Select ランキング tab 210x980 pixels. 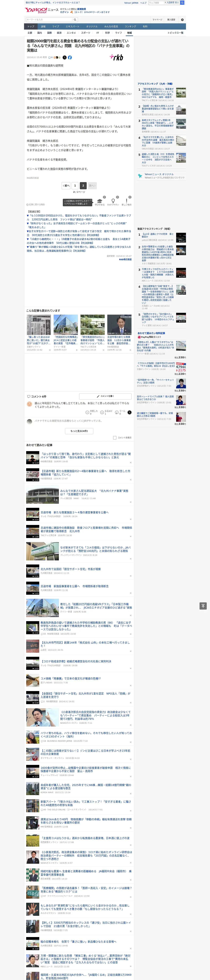[130, 27]
